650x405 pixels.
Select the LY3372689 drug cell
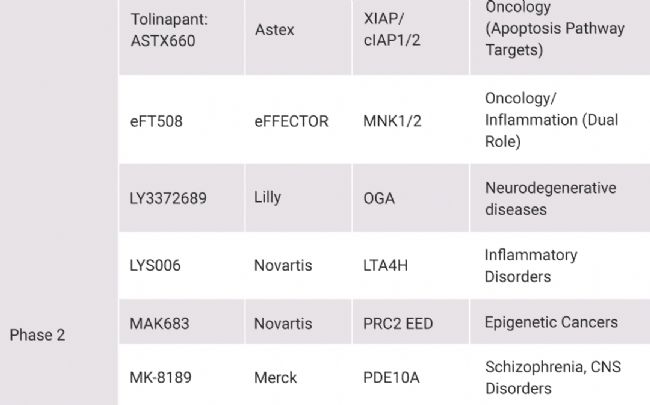coord(182,198)
